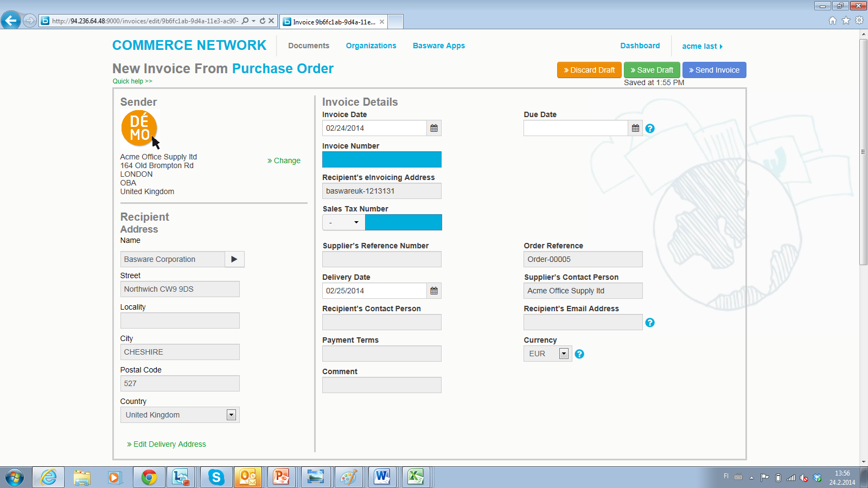Click the Windows Start button
868x488 pixels.
click(x=15, y=478)
